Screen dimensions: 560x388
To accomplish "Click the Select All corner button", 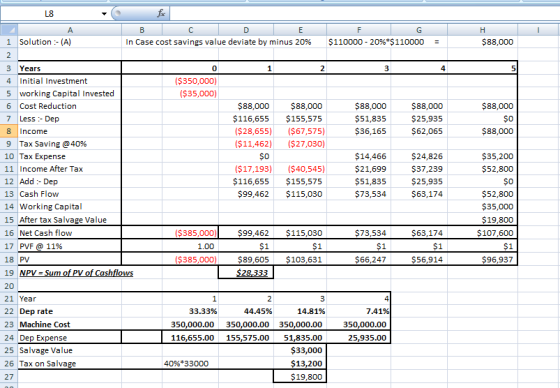I will coord(9,30).
